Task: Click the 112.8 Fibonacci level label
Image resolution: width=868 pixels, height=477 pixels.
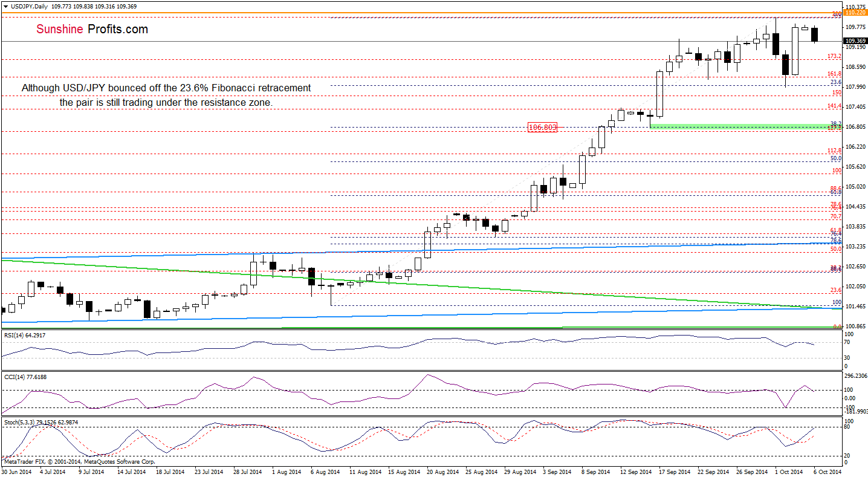Action: (835, 151)
